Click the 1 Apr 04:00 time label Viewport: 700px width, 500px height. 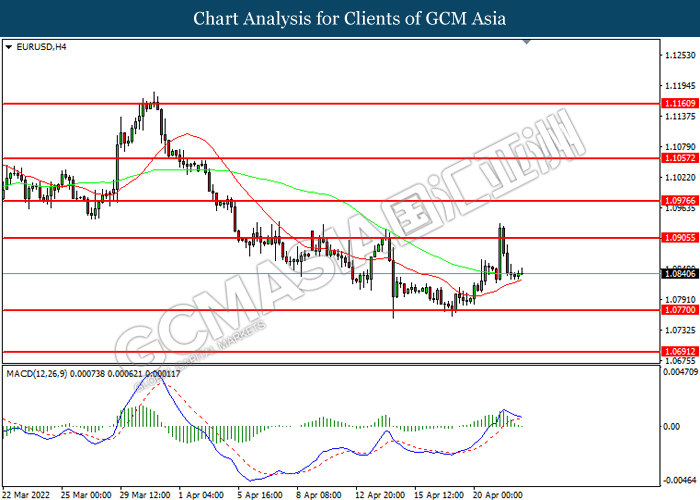click(201, 495)
